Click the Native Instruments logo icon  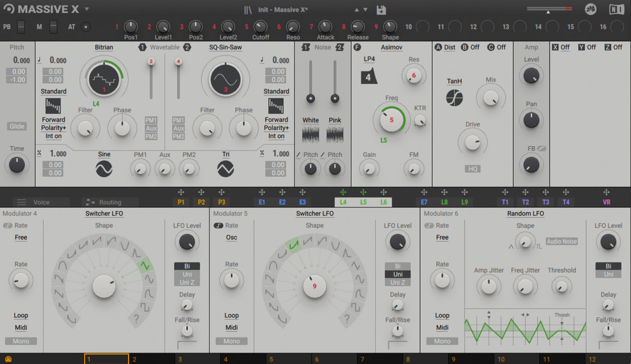616,10
